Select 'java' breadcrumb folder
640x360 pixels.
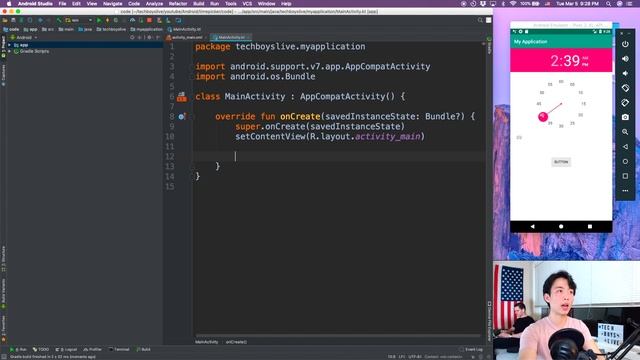click(x=85, y=29)
